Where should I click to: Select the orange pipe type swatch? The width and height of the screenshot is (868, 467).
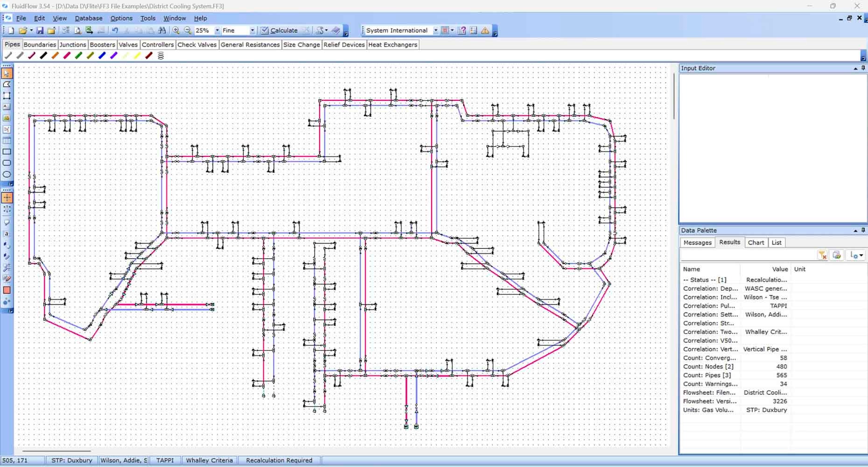55,56
